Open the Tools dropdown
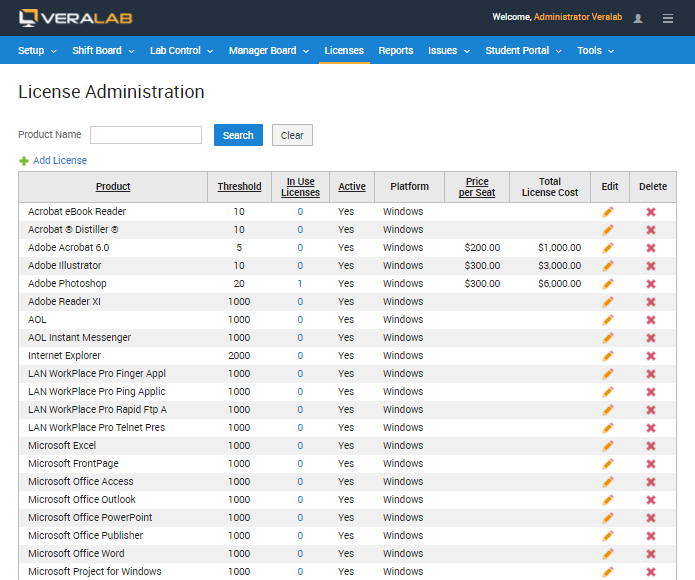The image size is (695, 580). coord(595,51)
